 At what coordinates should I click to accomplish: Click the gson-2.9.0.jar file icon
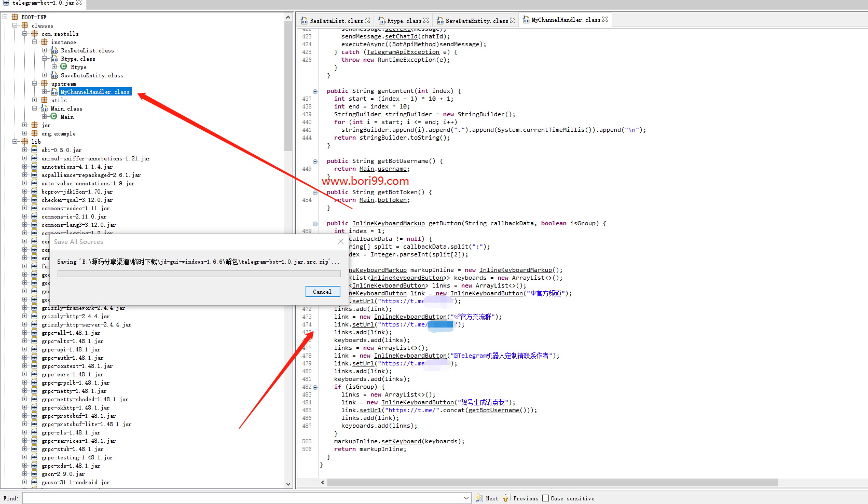(34, 474)
